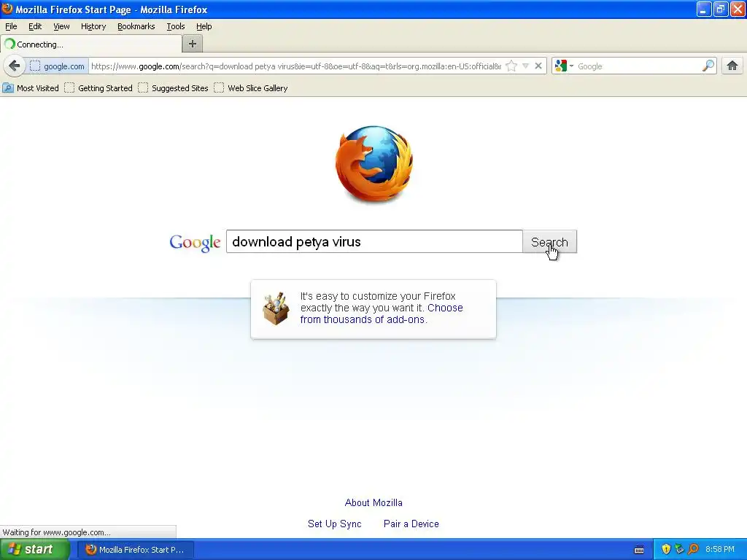Select the Connecting... tab
Screen dimensions: 747x560
click(90, 44)
